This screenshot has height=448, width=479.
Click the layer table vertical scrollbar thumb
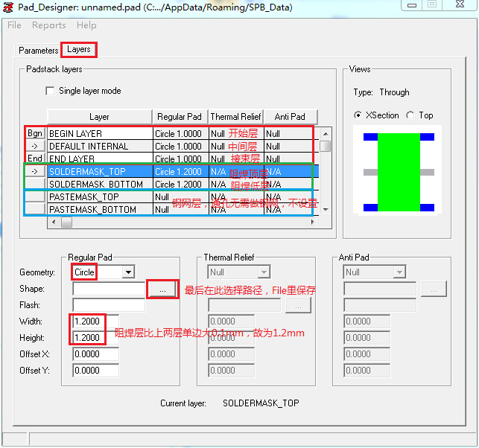pos(326,146)
